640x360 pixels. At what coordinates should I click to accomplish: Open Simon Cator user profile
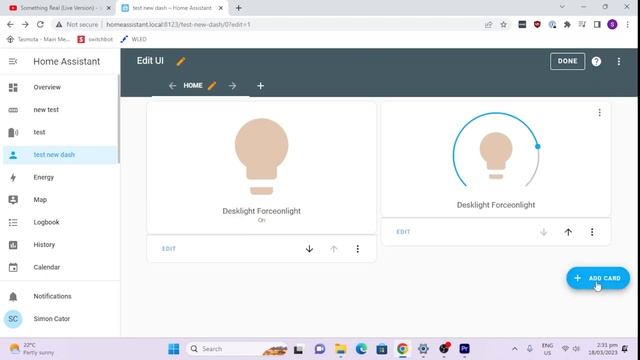(59, 319)
